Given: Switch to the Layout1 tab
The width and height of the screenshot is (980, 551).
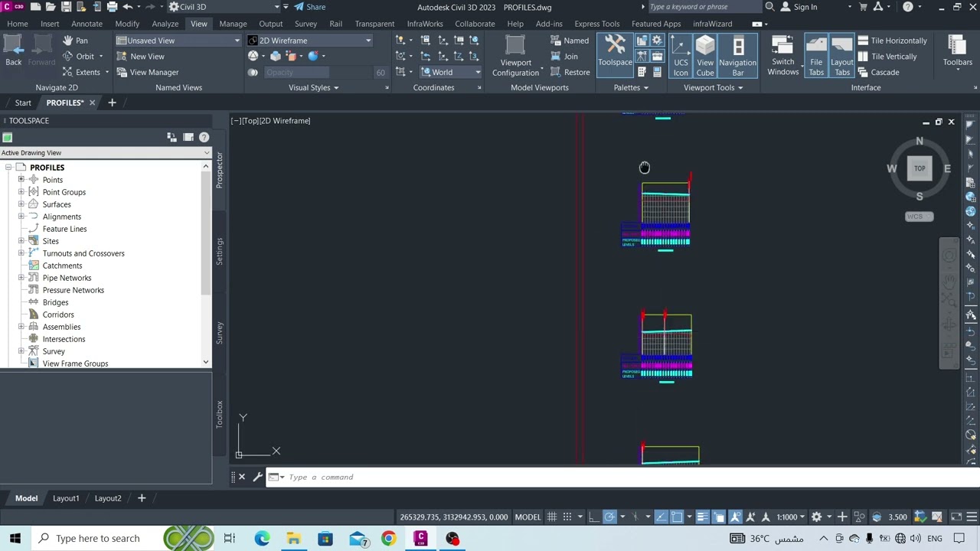Looking at the screenshot, I should 66,498.
